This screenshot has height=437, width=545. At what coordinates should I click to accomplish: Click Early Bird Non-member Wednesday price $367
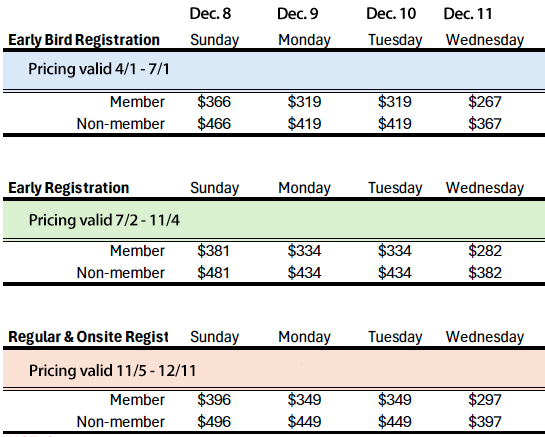tap(485, 124)
